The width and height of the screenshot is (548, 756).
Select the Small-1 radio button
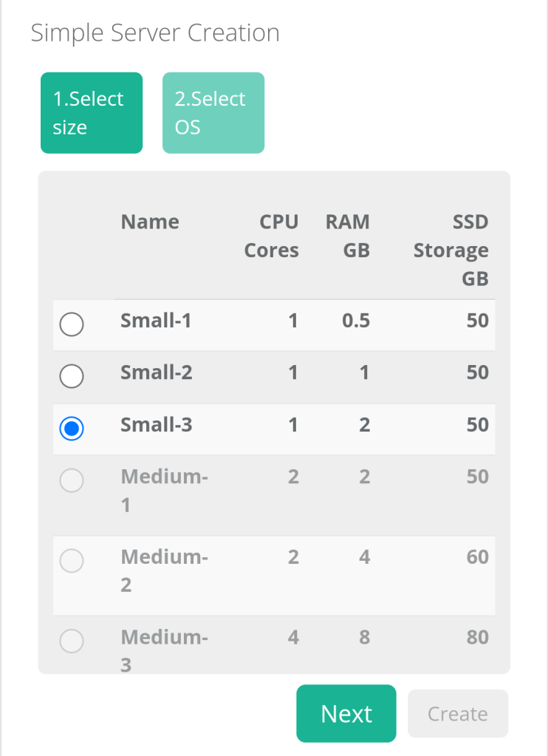(x=72, y=324)
